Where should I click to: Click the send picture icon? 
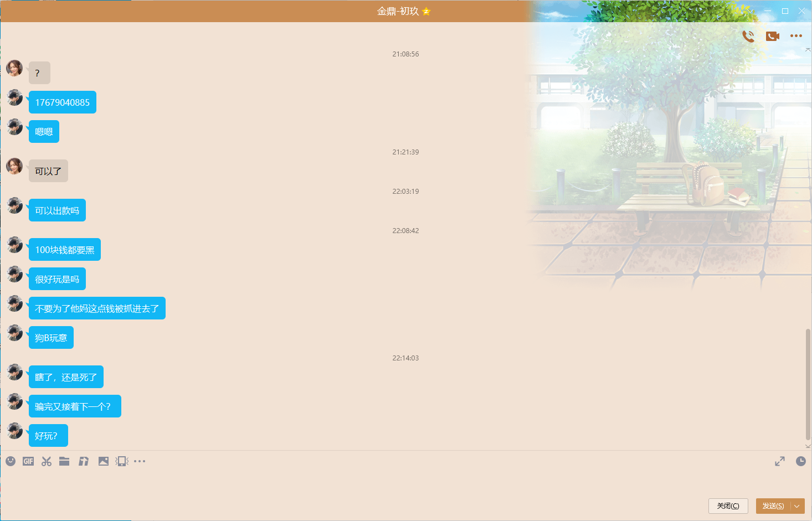(104, 461)
